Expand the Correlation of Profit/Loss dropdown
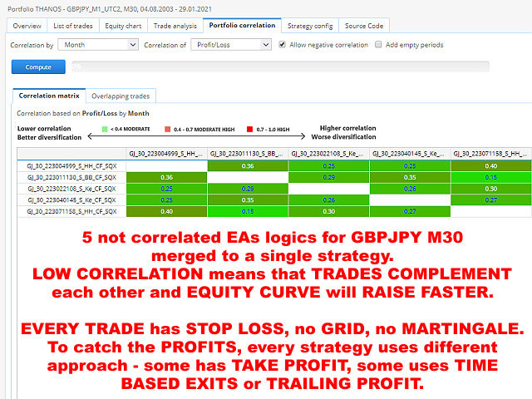The image size is (532, 399). (x=231, y=45)
